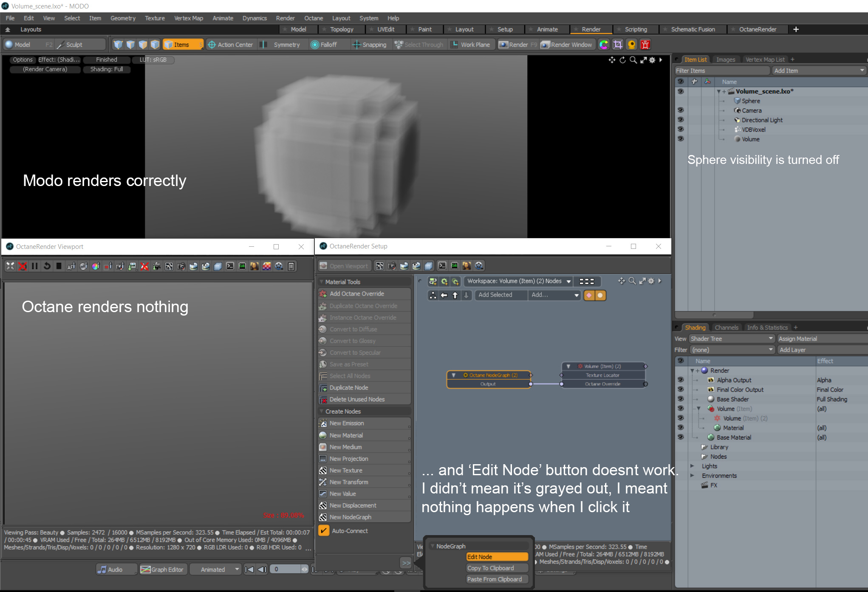Viewport: 868px width, 592px height.
Task: Click Add Octane Override
Action: coord(356,293)
